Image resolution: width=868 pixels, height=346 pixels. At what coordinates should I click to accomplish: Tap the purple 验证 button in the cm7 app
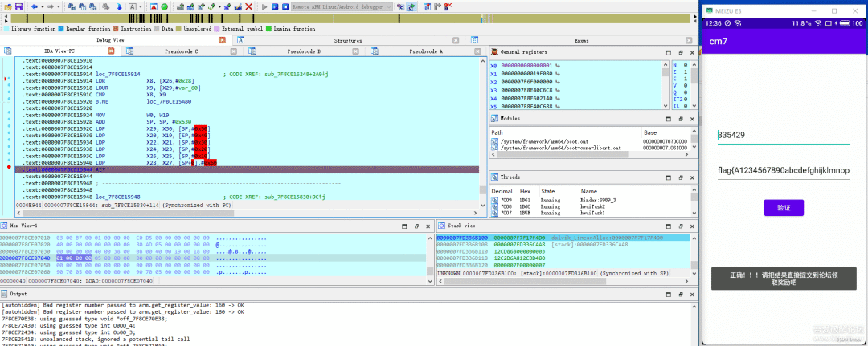click(x=784, y=208)
